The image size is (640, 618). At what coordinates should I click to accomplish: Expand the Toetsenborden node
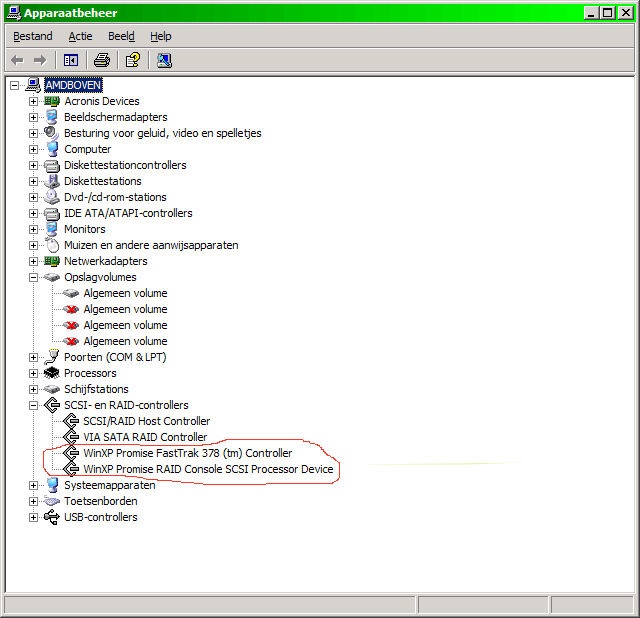(33, 501)
